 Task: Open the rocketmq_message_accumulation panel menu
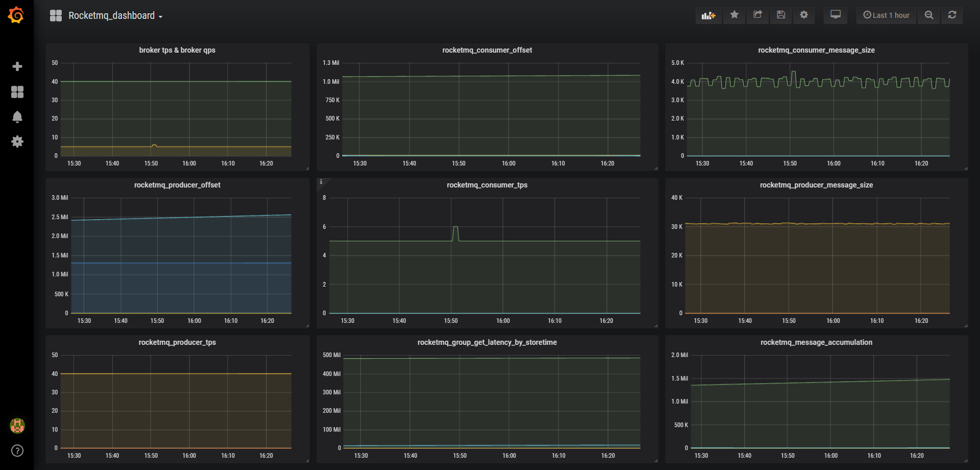pyautogui.click(x=816, y=342)
